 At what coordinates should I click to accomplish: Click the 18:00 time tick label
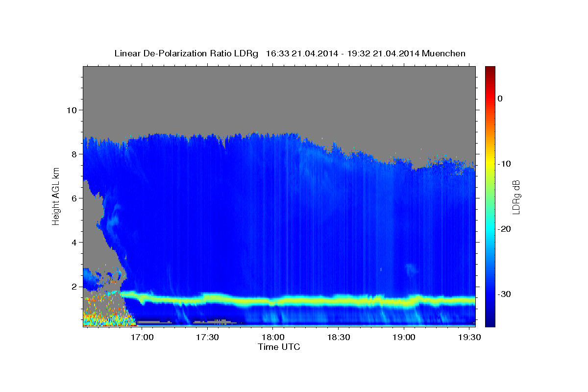point(272,338)
